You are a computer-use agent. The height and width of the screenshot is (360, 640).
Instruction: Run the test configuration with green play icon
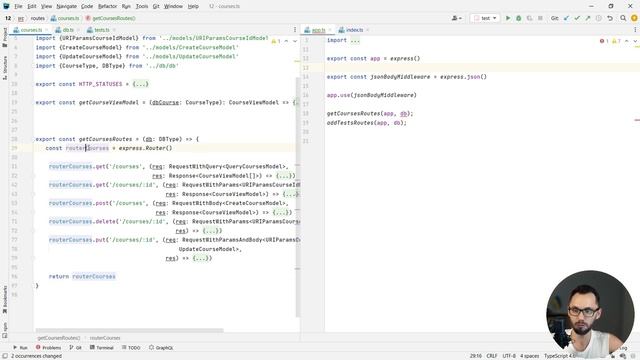pyautogui.click(x=508, y=18)
